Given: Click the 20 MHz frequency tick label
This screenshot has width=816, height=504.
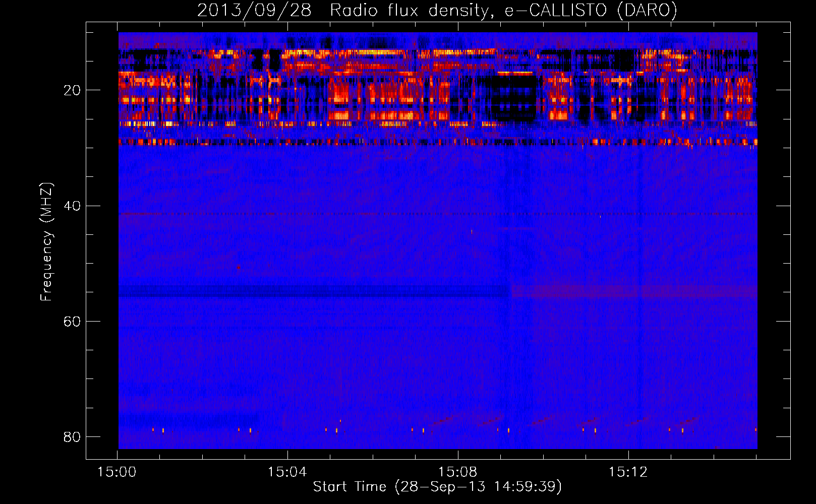Looking at the screenshot, I should coord(72,90).
